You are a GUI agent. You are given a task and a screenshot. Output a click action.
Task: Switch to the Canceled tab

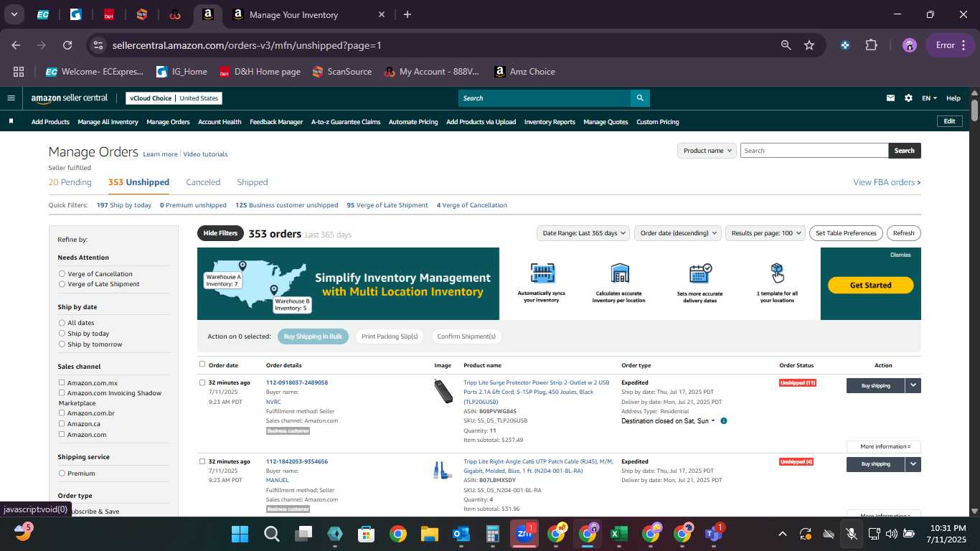pos(203,182)
